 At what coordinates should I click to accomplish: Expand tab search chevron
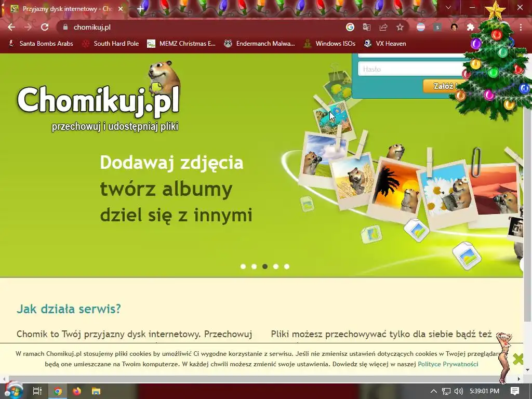(x=448, y=7)
